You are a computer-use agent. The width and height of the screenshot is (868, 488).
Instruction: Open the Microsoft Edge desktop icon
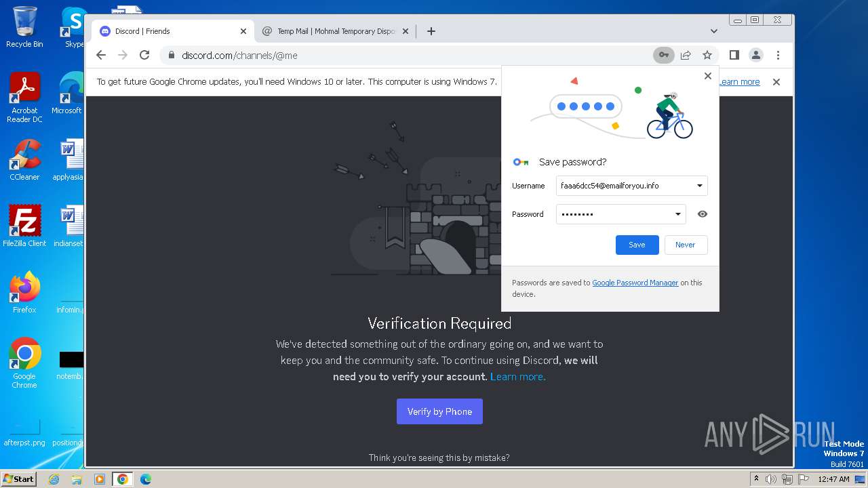[x=68, y=94]
